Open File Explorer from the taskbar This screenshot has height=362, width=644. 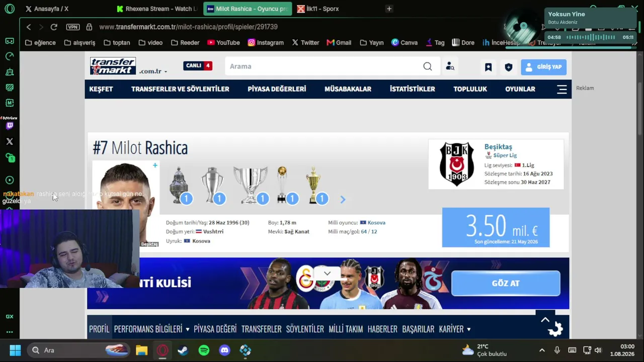tap(141, 350)
